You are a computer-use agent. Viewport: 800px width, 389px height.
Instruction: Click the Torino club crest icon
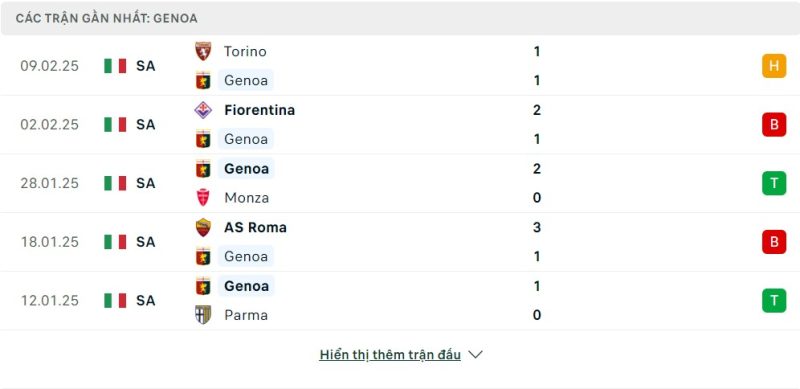pyautogui.click(x=203, y=51)
